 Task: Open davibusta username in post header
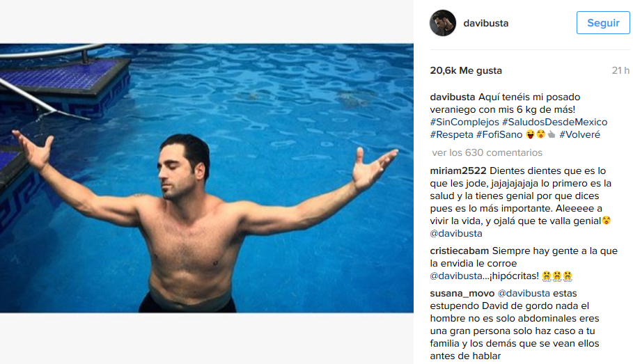tap(485, 24)
